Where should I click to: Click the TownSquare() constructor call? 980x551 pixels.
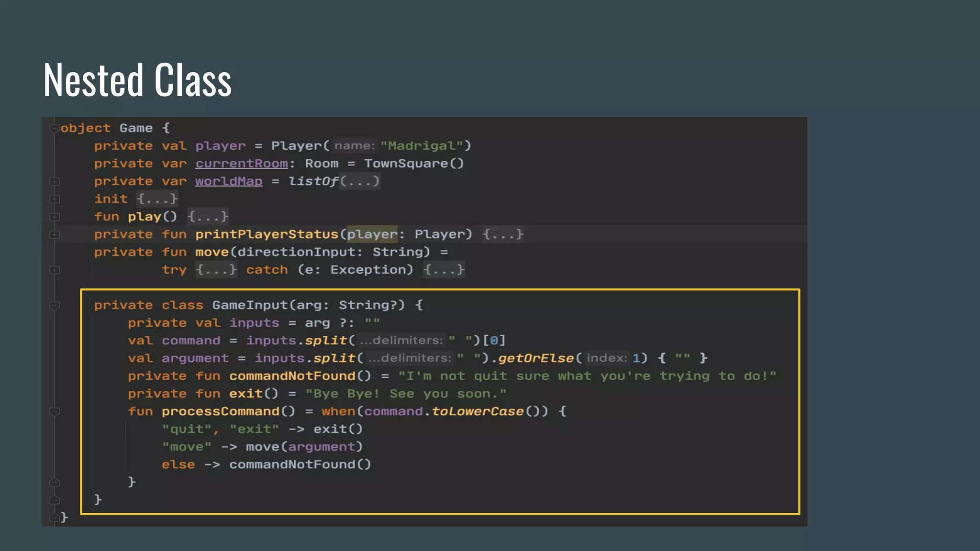click(x=414, y=164)
